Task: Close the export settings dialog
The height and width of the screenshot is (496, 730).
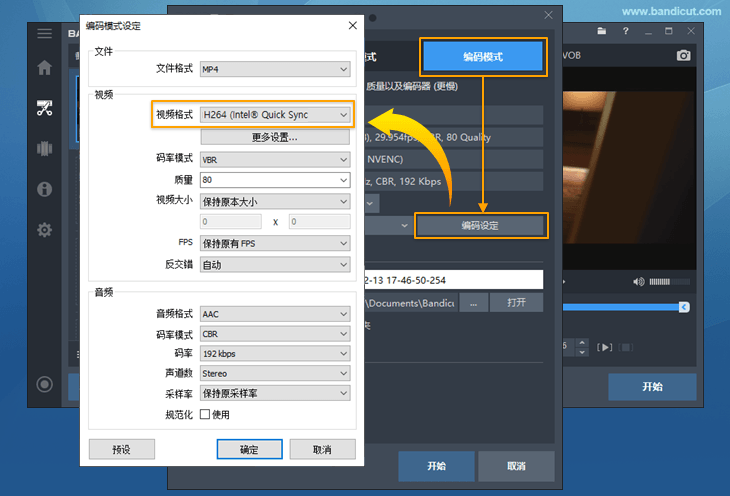Action: 548,15
